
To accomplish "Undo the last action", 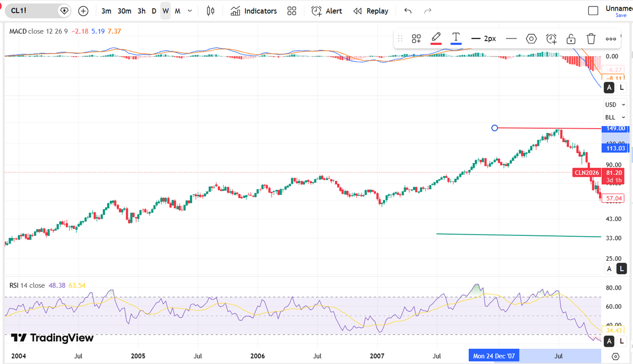I will 408,11.
